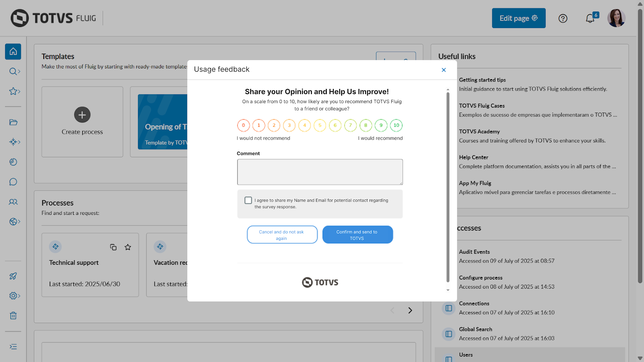
Task: Select rating 6 on the scale
Action: pos(335,126)
